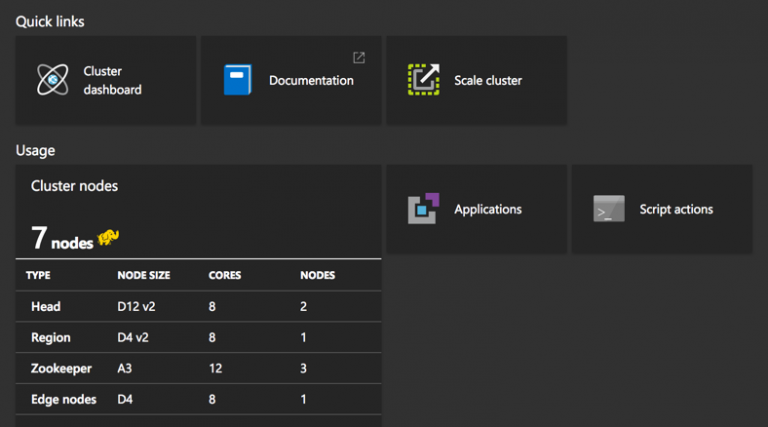Viewport: 768px width, 427px height.
Task: Open the Cluster dashboard tile
Action: (105, 81)
